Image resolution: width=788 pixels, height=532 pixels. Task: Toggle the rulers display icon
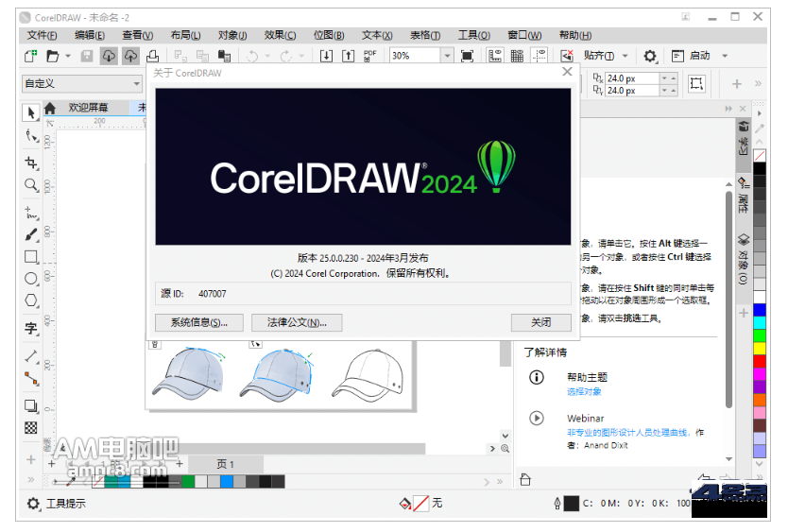pos(495,56)
